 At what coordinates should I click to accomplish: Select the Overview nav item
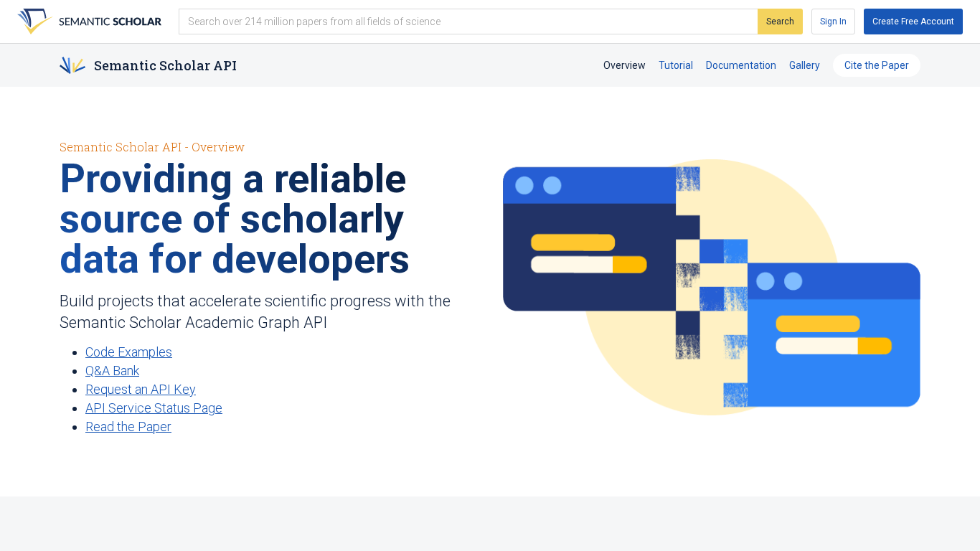coord(624,65)
